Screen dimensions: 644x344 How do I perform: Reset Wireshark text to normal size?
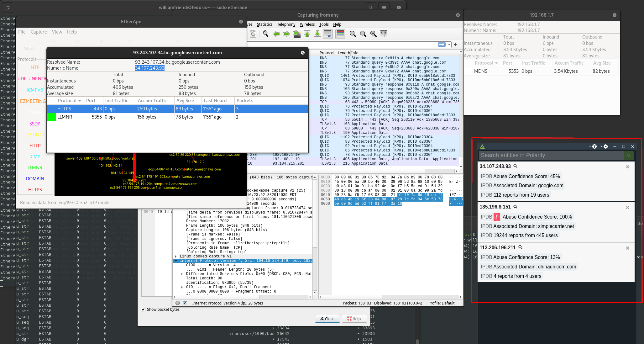374,34
